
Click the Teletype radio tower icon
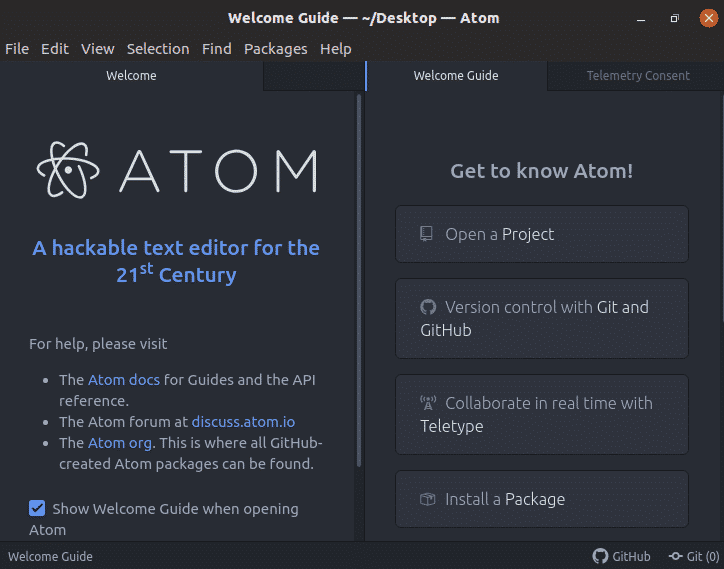coord(428,403)
